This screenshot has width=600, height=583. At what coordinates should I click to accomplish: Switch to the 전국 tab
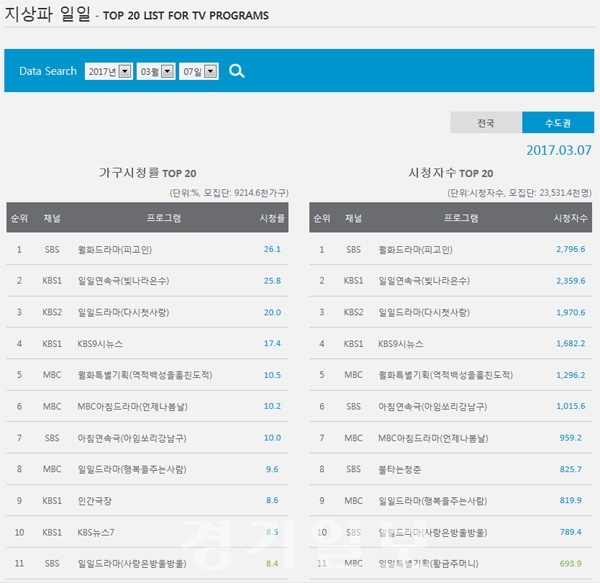486,123
